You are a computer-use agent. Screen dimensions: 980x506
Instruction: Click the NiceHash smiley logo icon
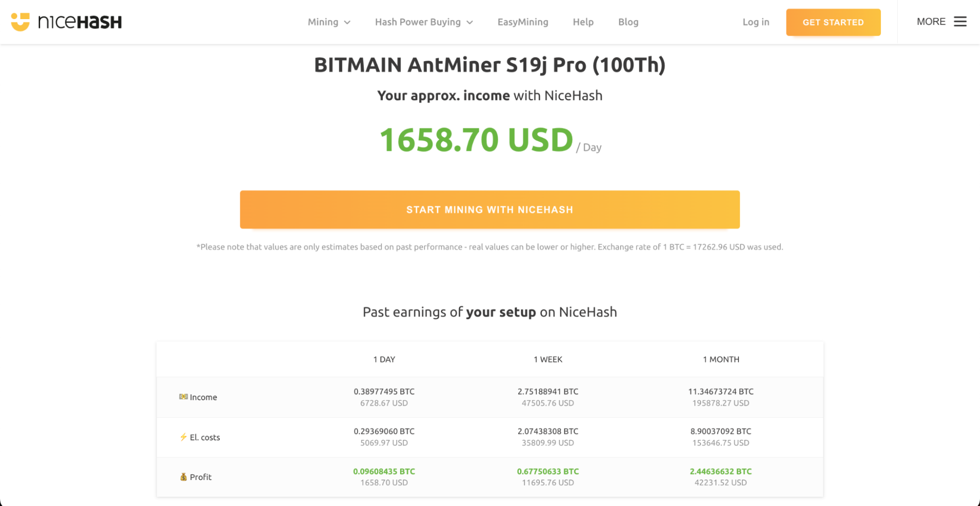(x=20, y=22)
